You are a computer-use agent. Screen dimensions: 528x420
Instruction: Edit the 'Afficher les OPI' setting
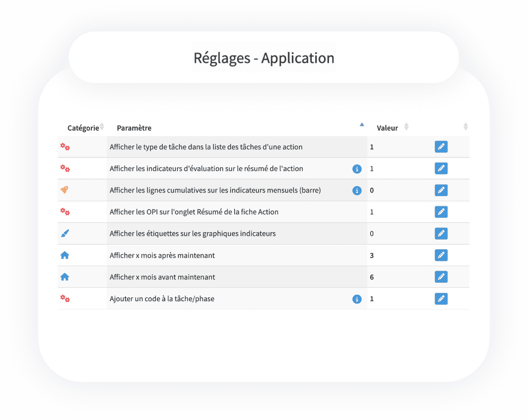tap(441, 212)
